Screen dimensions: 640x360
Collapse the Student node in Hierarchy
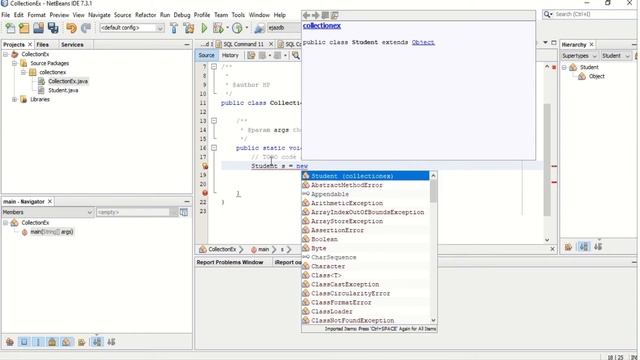click(564, 67)
